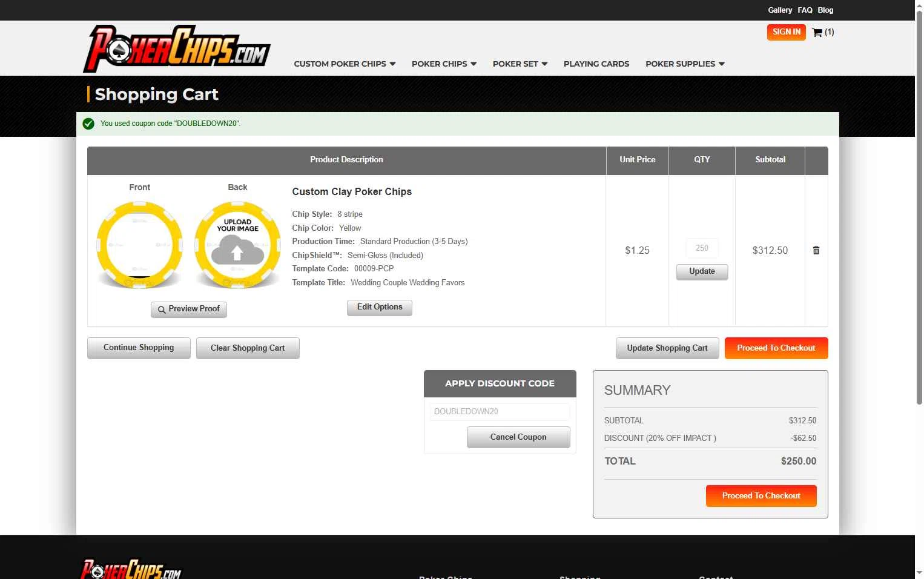Expand the Poker Supplies dropdown menu

(x=685, y=64)
